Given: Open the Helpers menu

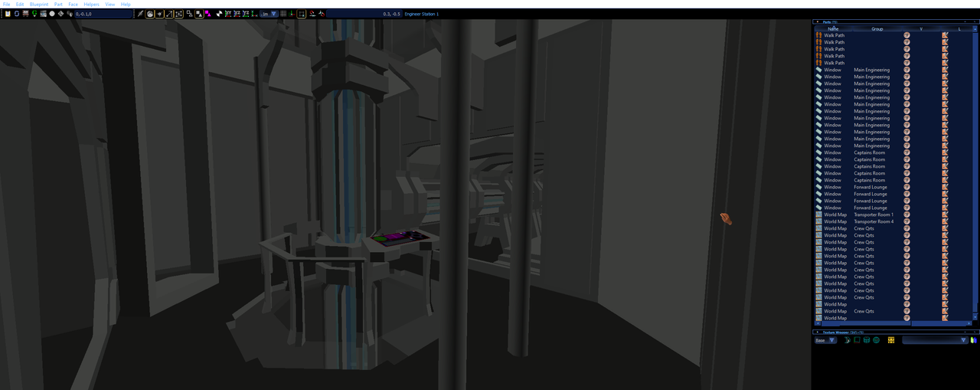Looking at the screenshot, I should (x=92, y=4).
